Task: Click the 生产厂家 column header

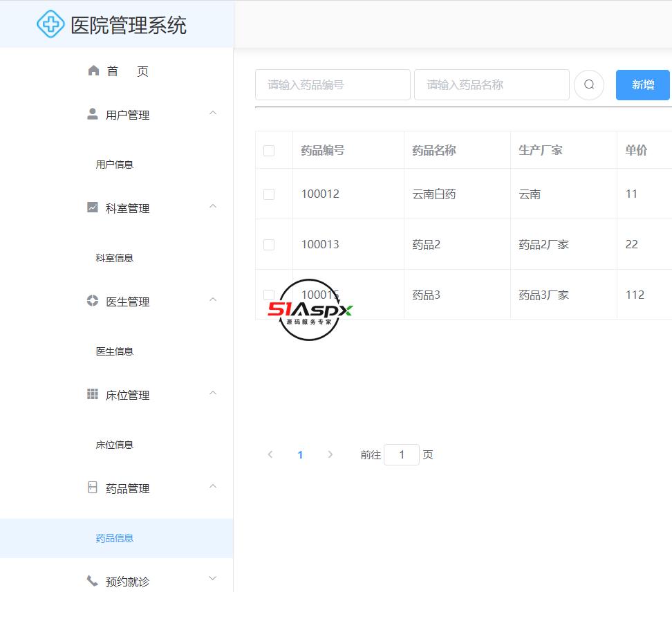Action: tap(541, 151)
